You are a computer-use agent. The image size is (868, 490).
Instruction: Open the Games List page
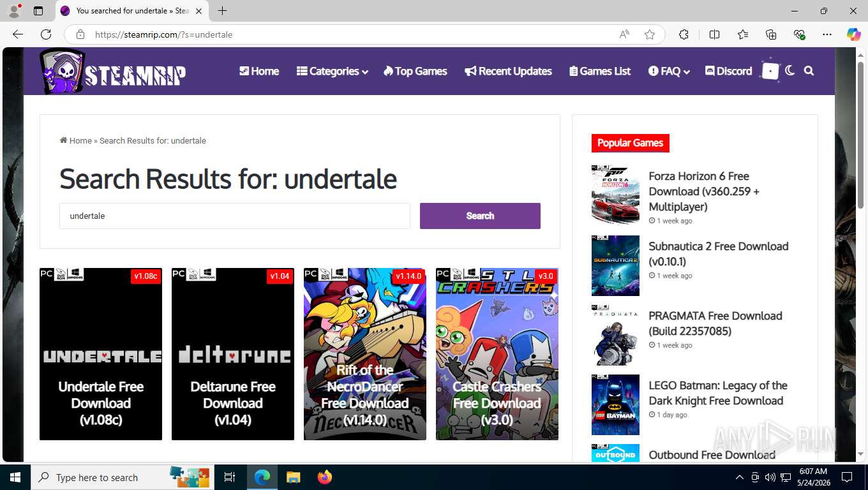coord(600,71)
